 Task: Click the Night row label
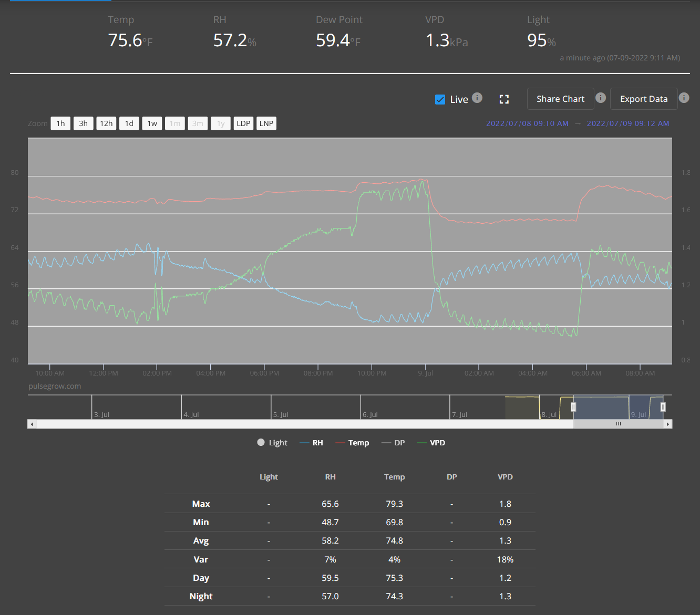(201, 596)
